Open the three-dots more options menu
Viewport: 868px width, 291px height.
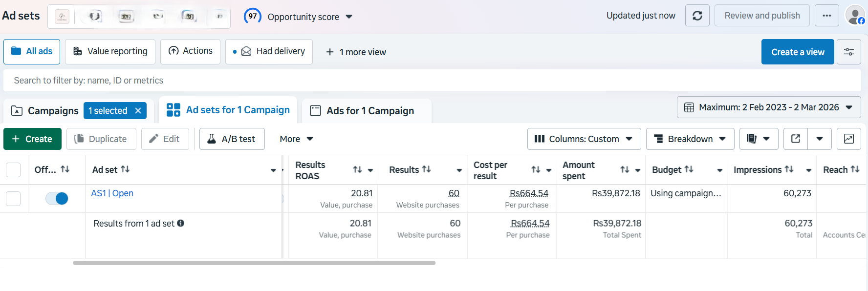pyautogui.click(x=826, y=16)
